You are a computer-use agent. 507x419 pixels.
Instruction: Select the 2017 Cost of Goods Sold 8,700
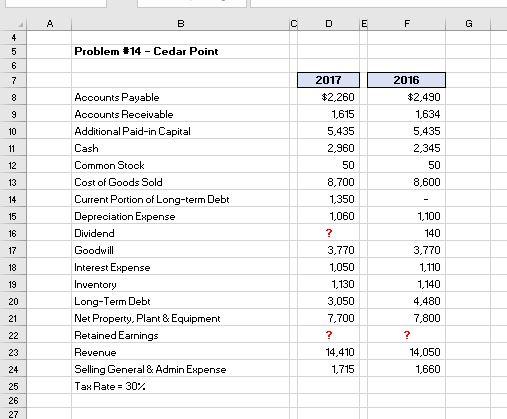[328, 182]
